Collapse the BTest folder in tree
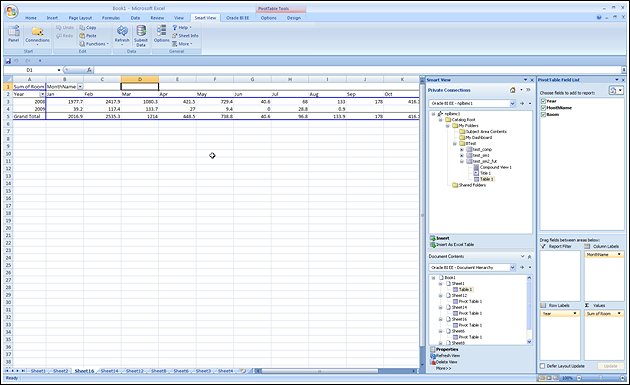The height and width of the screenshot is (385, 630). coord(455,143)
